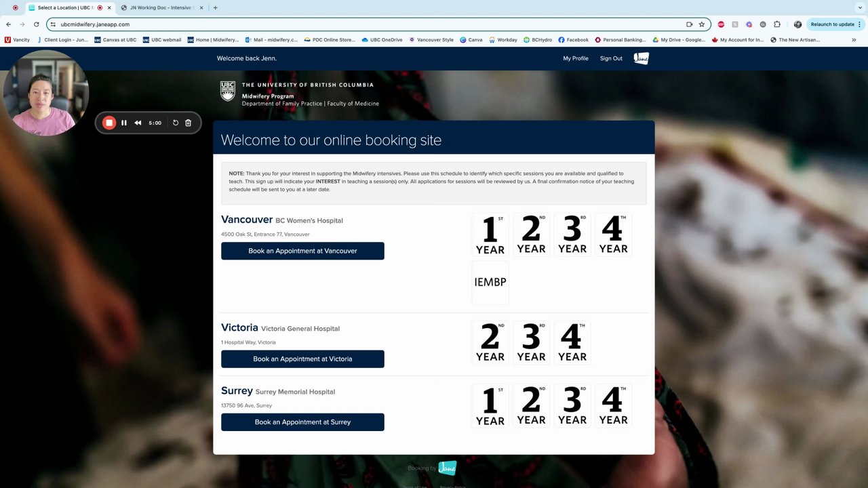Select Victoria 2nd Year badge
This screenshot has width=868, height=488.
pos(490,343)
